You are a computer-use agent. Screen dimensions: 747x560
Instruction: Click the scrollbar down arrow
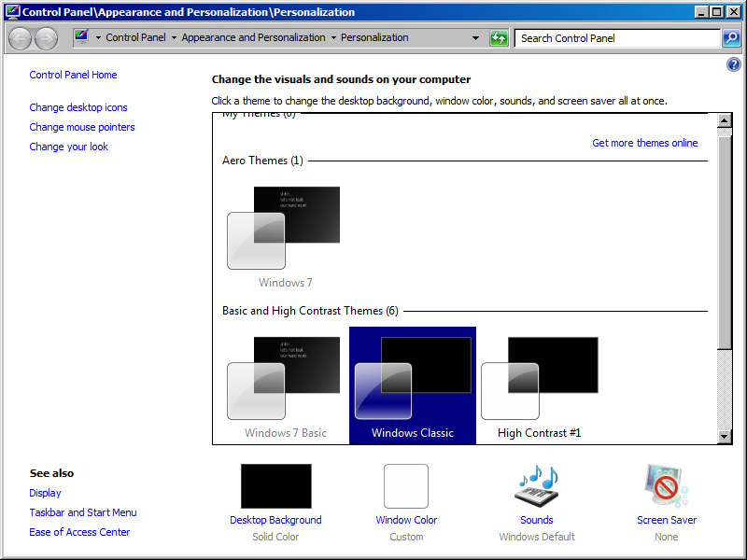tap(726, 435)
